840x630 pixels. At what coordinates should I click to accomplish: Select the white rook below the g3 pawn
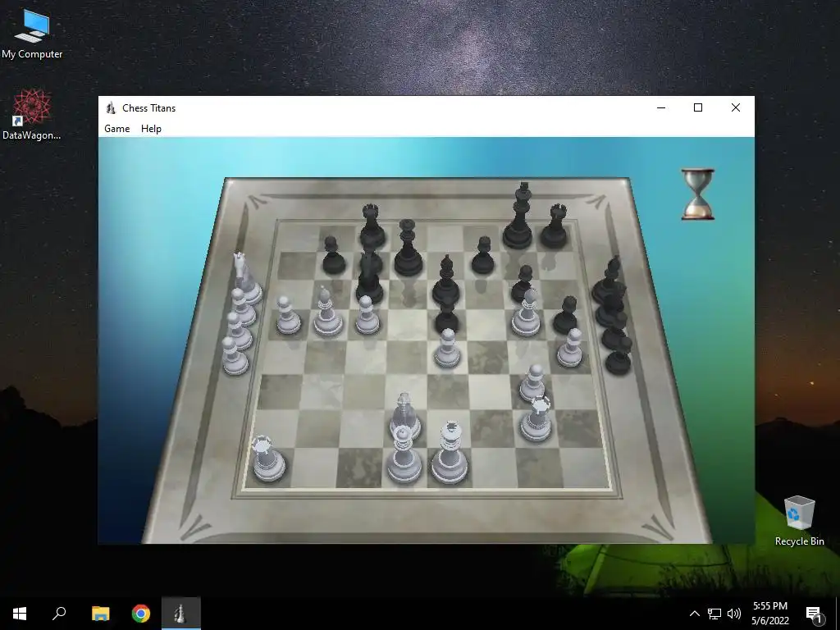coord(536,418)
